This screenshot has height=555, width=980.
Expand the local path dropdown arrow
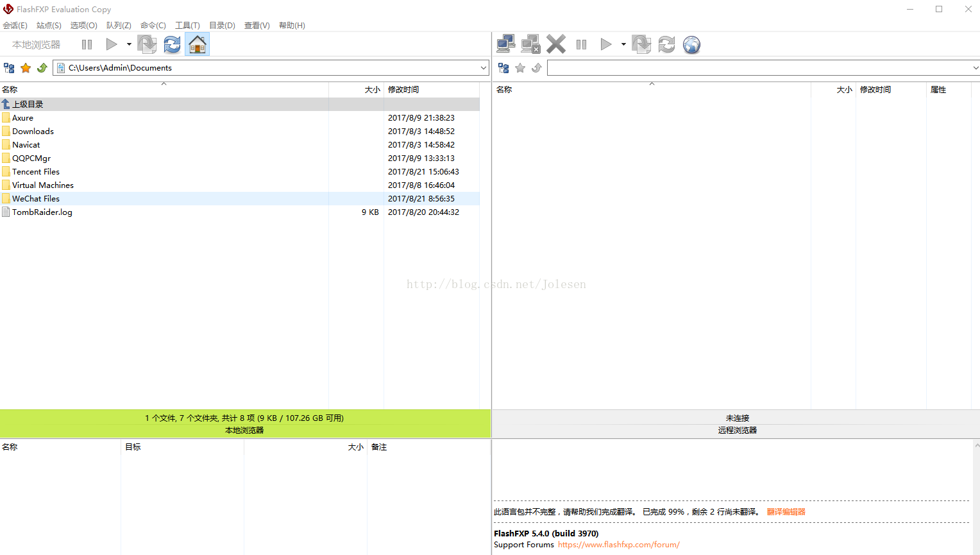coord(484,68)
